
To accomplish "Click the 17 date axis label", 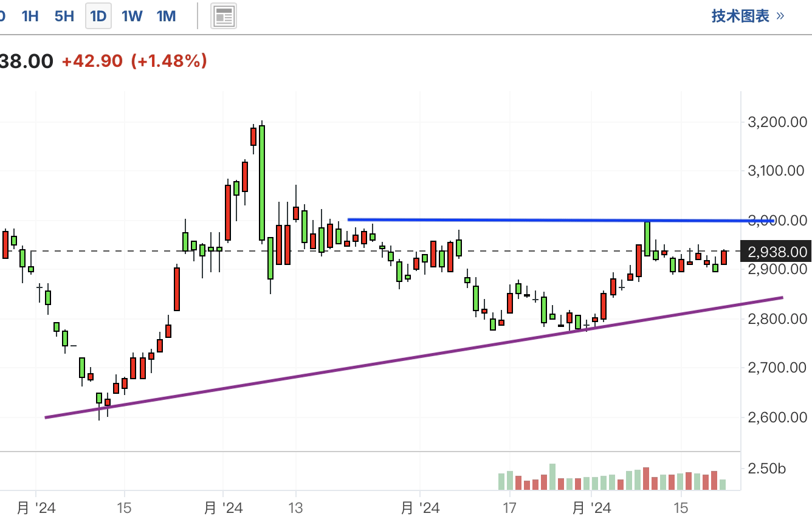I will click(509, 507).
